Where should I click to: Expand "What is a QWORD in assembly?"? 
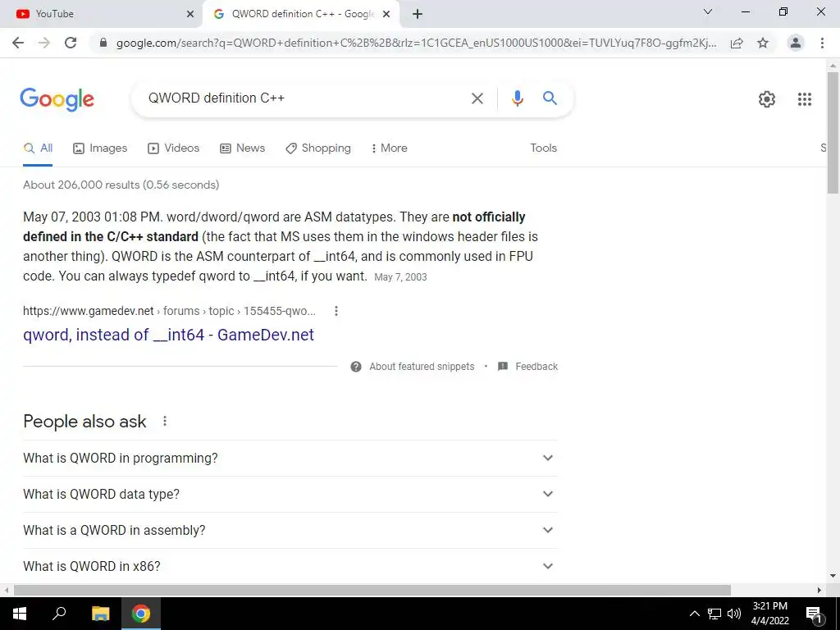(290, 530)
